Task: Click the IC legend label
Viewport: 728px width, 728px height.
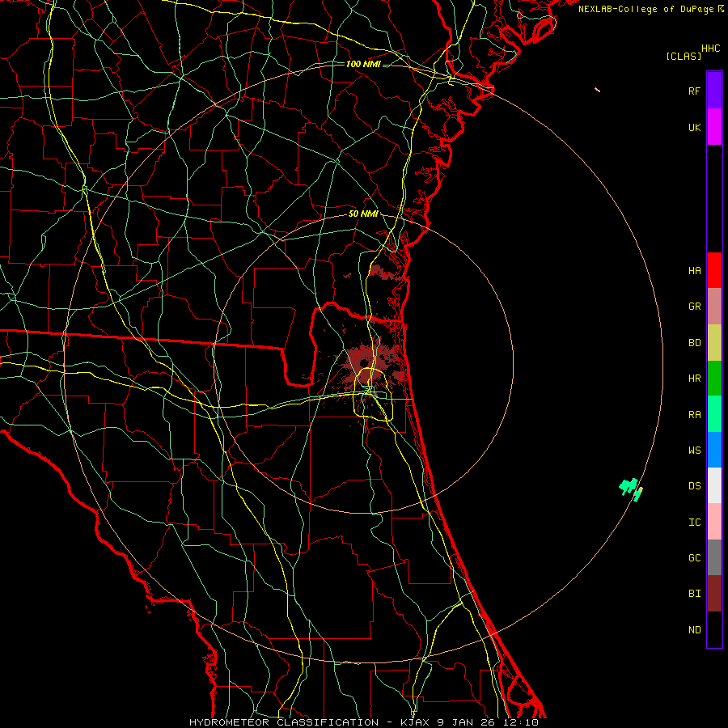Action: (694, 523)
